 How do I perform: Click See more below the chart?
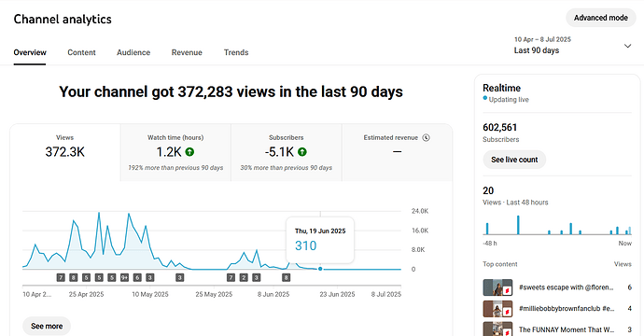pos(47,326)
